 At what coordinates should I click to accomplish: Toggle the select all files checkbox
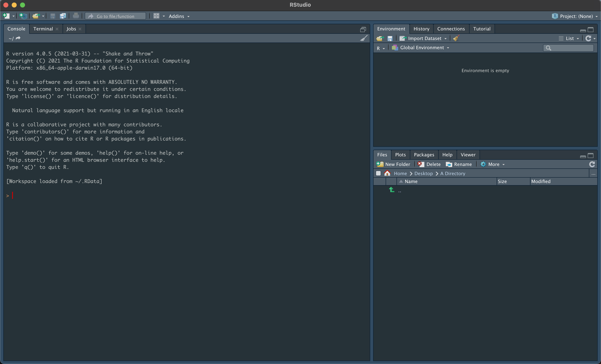[378, 173]
